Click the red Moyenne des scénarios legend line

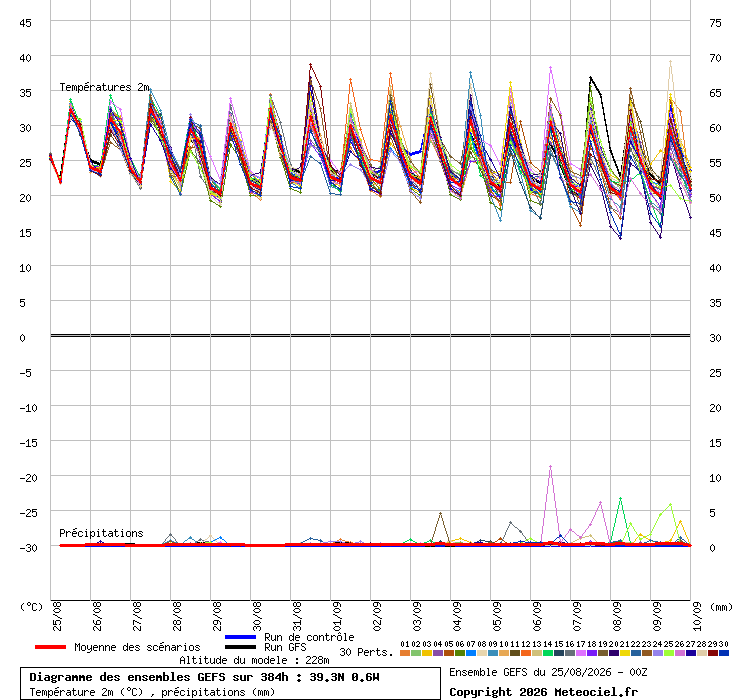50,647
